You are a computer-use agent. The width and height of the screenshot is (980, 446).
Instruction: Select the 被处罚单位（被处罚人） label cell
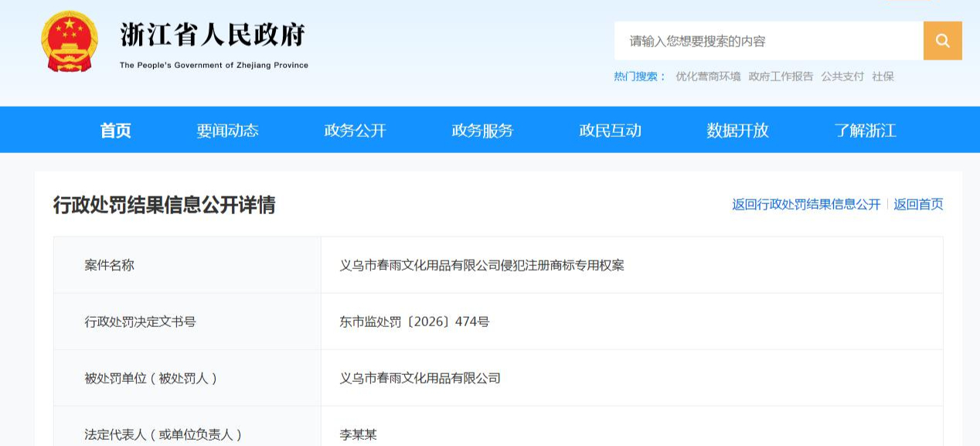187,378
